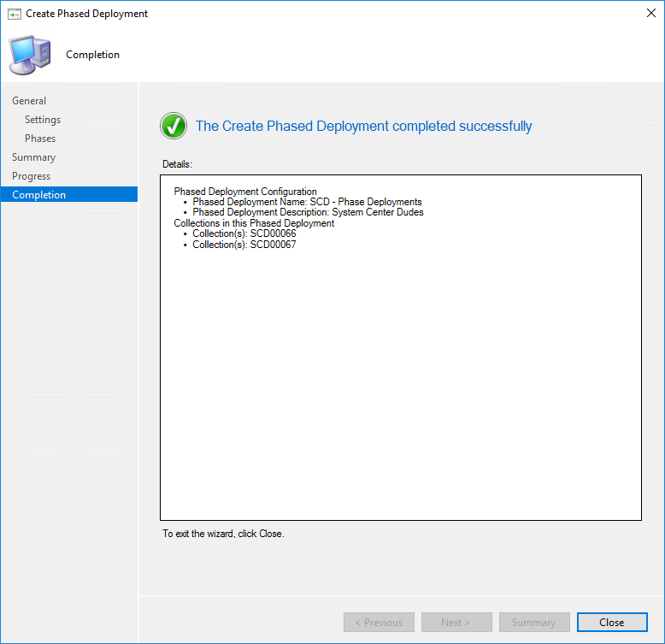Click the 'Phased Deployment Configuration' heading
The width and height of the screenshot is (665, 644).
point(245,192)
